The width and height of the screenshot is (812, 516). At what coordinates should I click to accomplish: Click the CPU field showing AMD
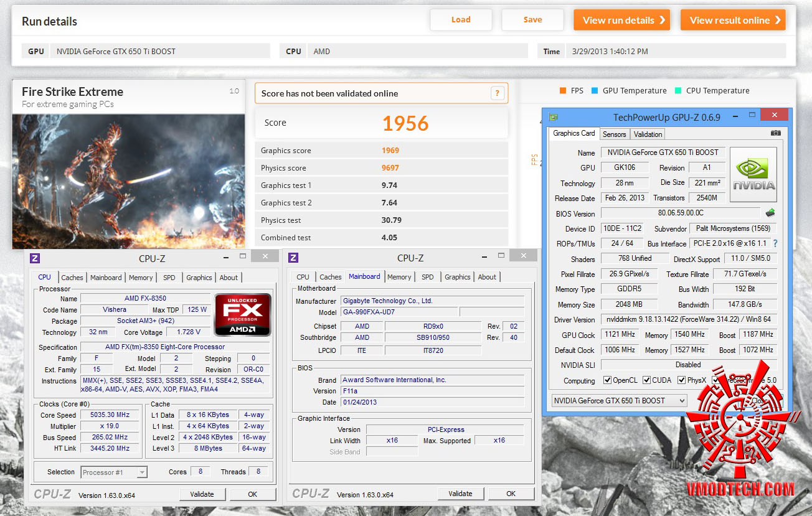tap(418, 51)
